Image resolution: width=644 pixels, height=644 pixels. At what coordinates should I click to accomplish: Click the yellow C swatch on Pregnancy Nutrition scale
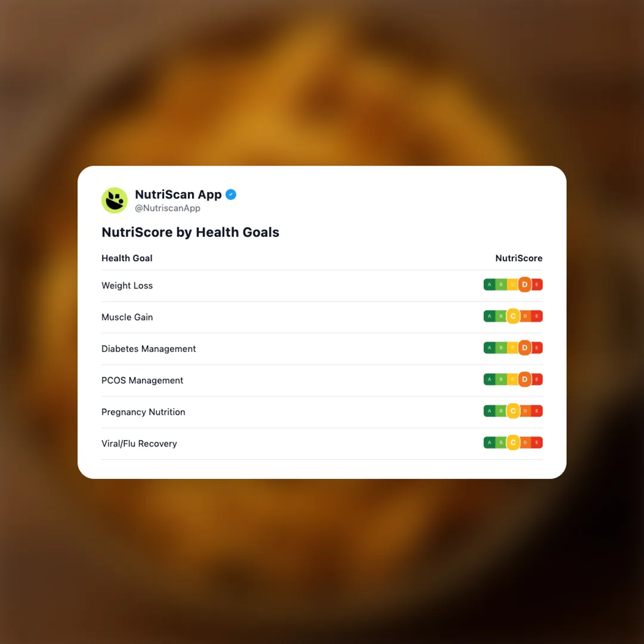[513, 411]
